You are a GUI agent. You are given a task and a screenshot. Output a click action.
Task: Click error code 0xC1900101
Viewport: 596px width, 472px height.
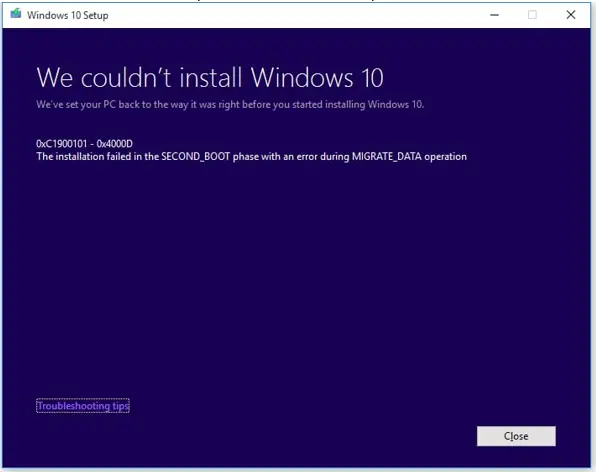coord(62,144)
